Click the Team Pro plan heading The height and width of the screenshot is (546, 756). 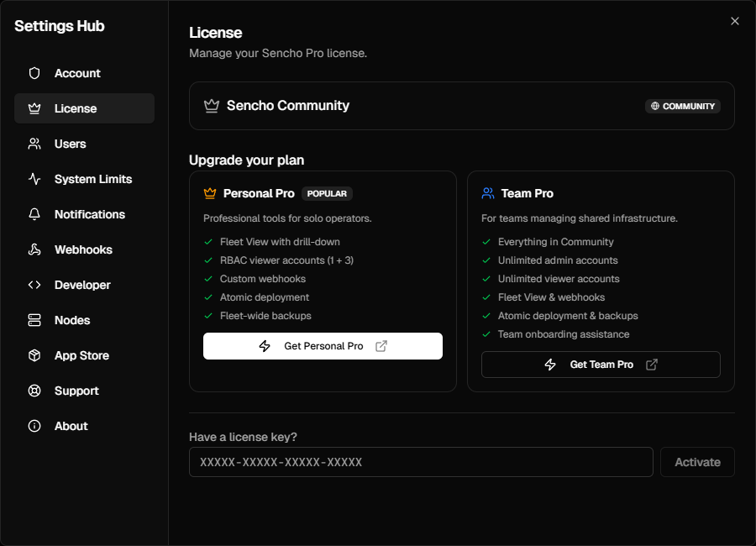tap(527, 193)
